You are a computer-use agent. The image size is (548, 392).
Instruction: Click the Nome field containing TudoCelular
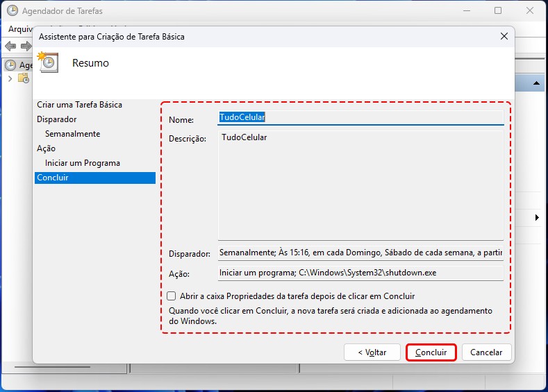(x=360, y=118)
